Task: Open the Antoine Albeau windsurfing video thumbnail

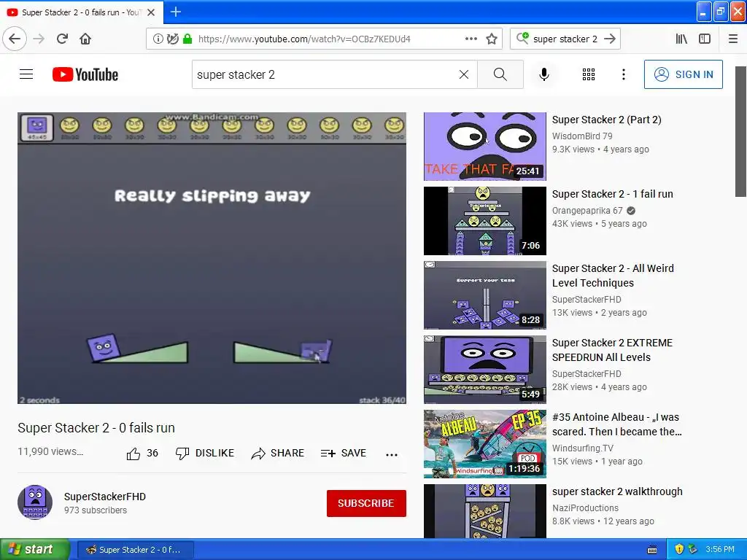Action: point(485,444)
